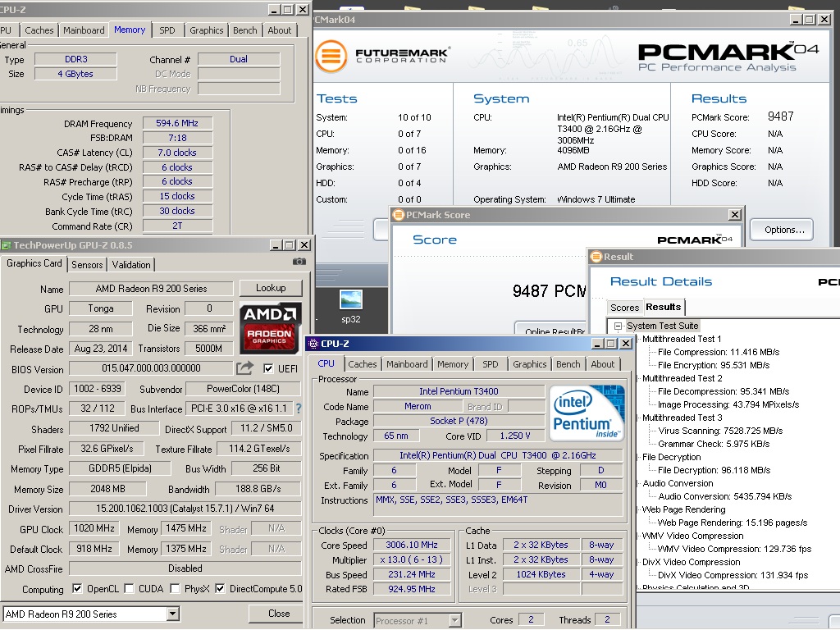The width and height of the screenshot is (840, 630).
Task: Open the Processor #1 selection dropdown
Action: coord(454,620)
